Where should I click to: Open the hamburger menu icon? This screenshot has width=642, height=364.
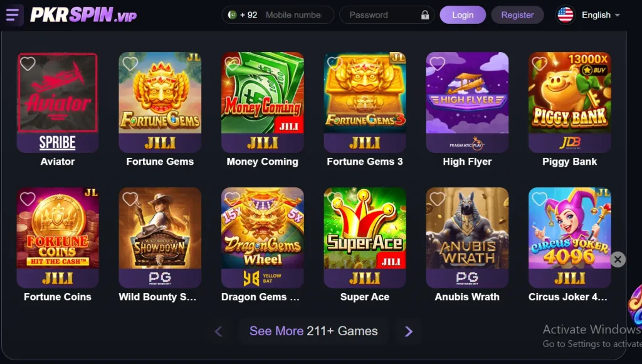click(x=13, y=15)
